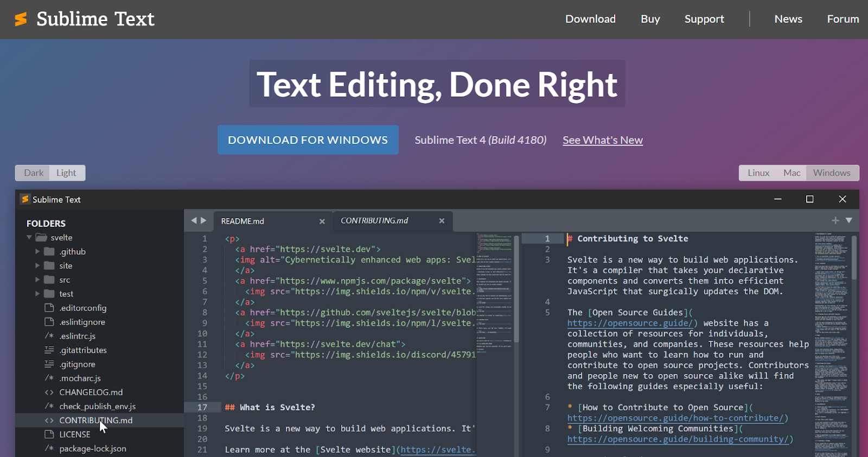The width and height of the screenshot is (868, 457).
Task: Switch the demo theme to Light
Action: click(x=66, y=173)
